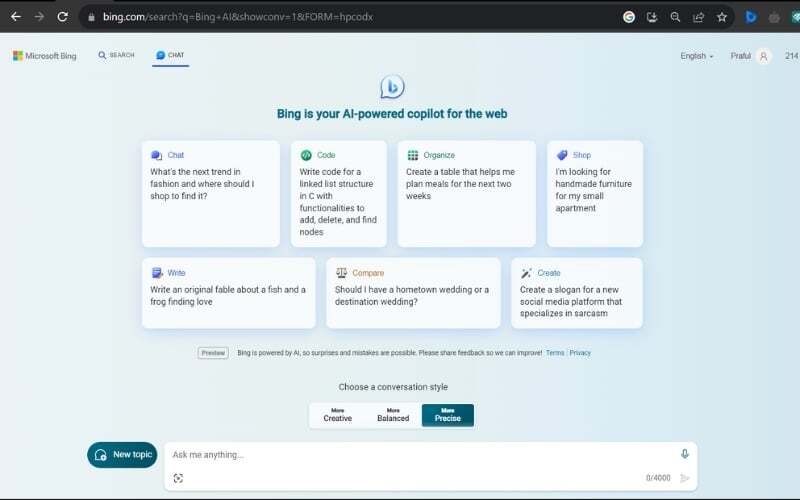The height and width of the screenshot is (500, 800).
Task: Click the Chat card speech bubble icon
Action: tap(156, 155)
